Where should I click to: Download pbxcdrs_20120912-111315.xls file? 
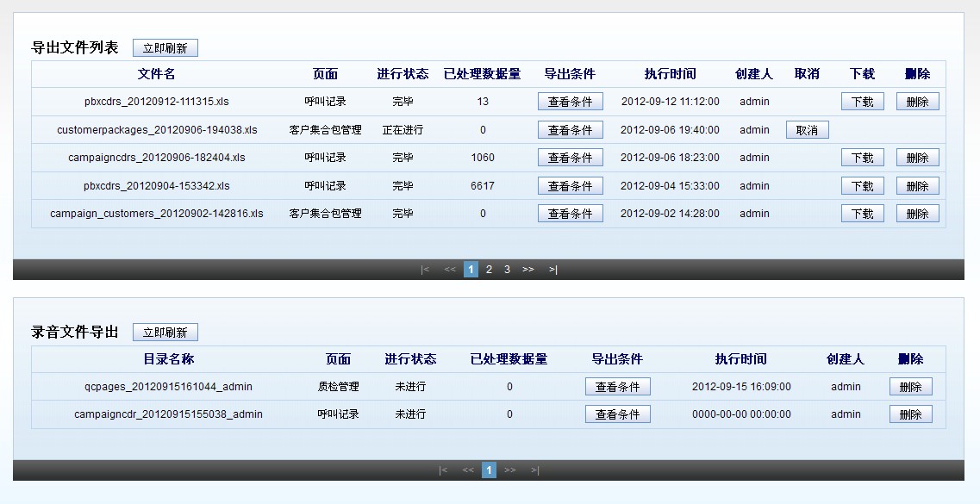point(862,102)
